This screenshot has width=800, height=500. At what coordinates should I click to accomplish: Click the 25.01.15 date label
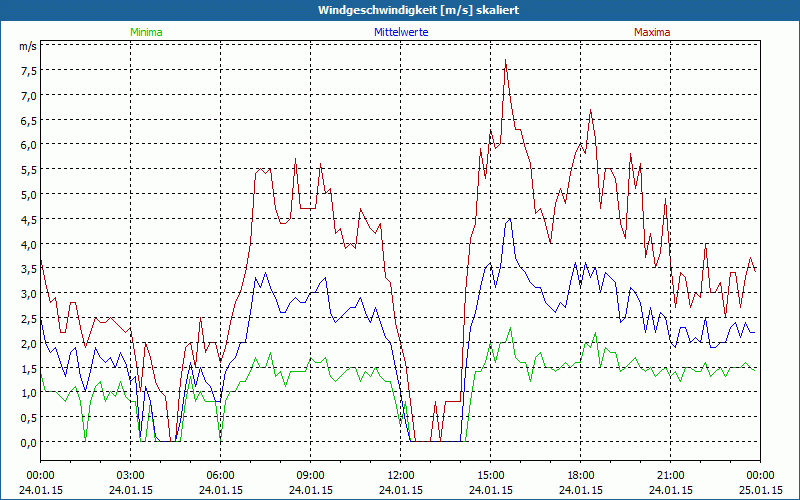[x=761, y=491]
